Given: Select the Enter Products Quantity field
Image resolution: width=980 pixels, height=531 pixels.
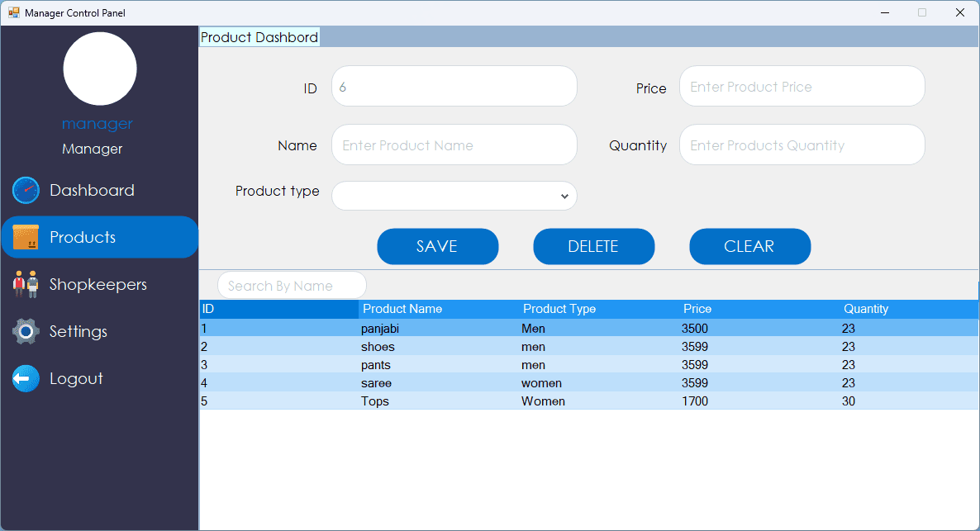Looking at the screenshot, I should pyautogui.click(x=802, y=145).
